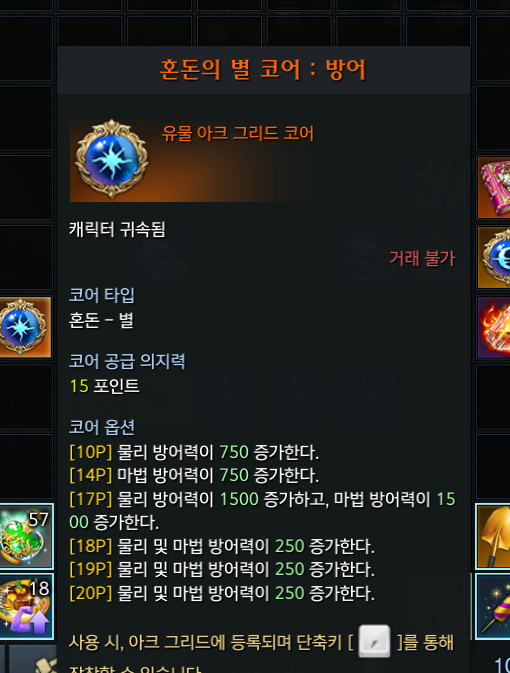Click the 코어 타입 heading
The width and height of the screenshot is (510, 673).
pyautogui.click(x=102, y=295)
